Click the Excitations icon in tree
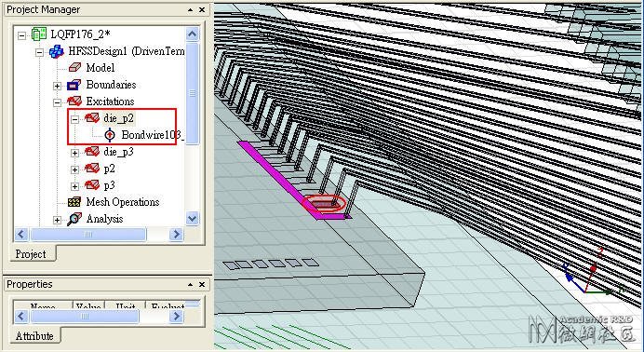This screenshot has width=644, height=352. point(74,102)
